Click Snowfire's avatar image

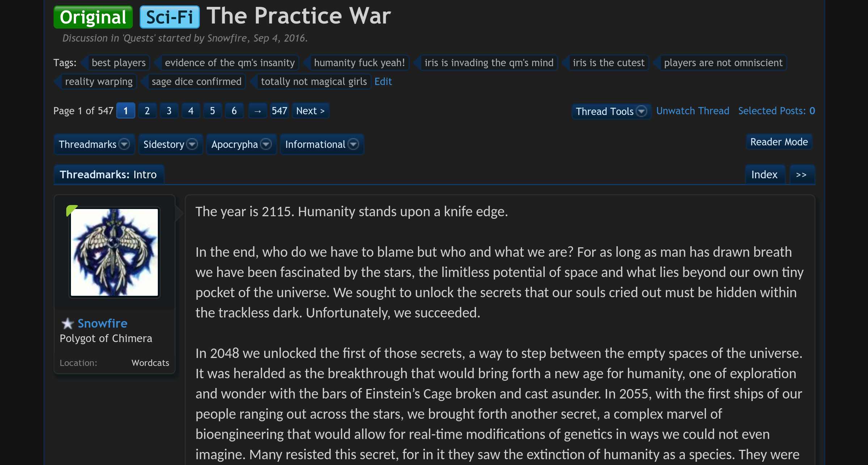point(114,252)
